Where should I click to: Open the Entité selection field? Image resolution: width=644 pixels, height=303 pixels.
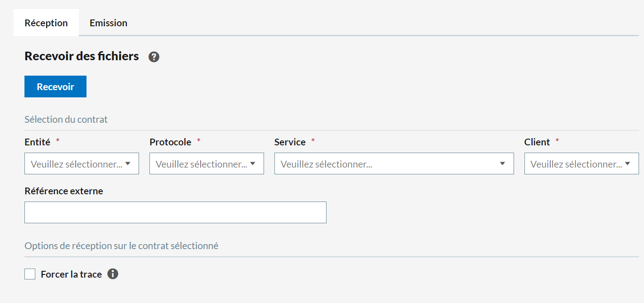(x=76, y=164)
